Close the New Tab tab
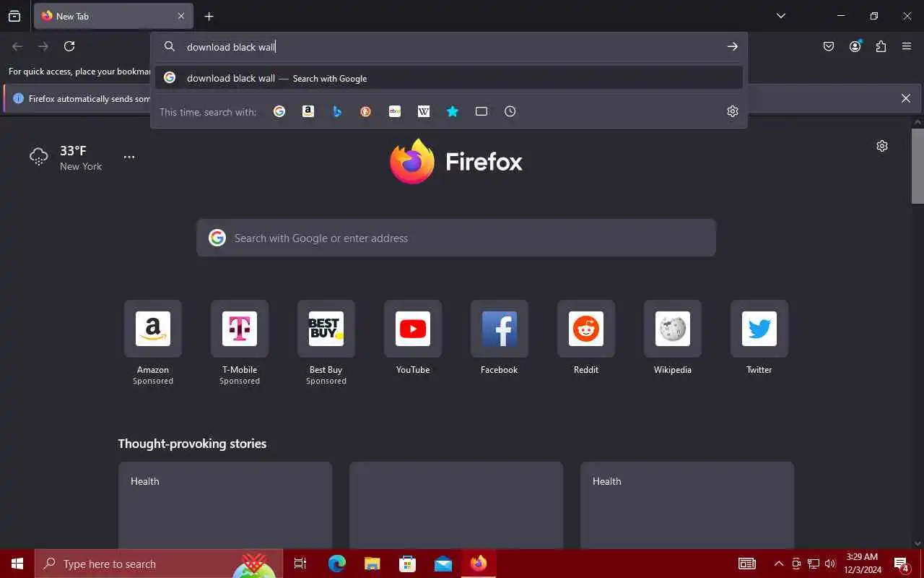The image size is (924, 578). point(181,16)
